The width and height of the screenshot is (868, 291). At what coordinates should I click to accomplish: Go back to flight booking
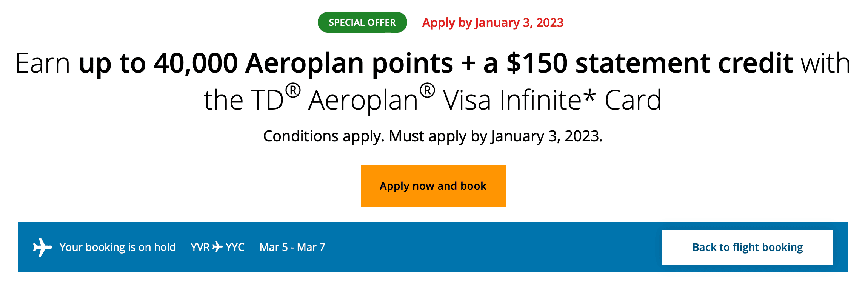pyautogui.click(x=747, y=247)
